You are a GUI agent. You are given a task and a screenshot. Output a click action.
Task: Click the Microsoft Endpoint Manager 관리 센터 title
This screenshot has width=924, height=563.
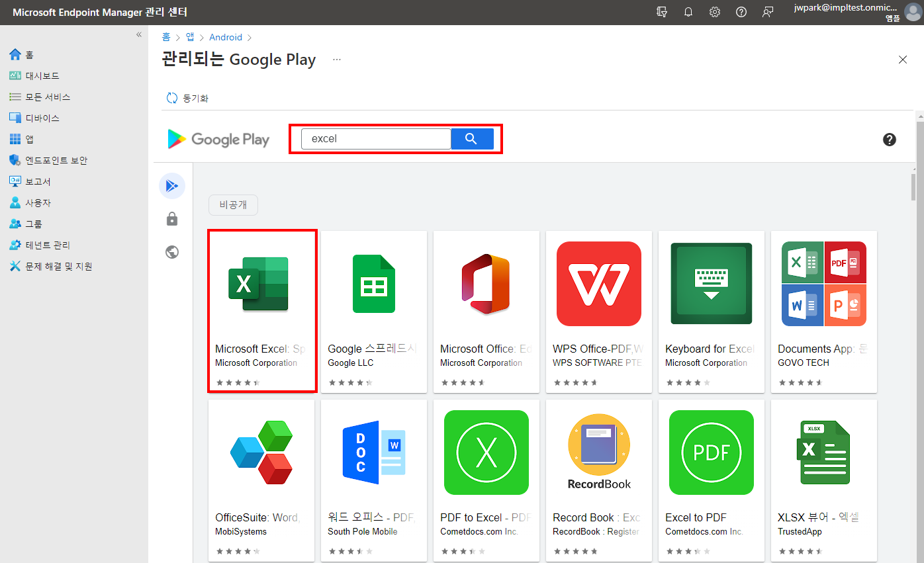pos(100,12)
